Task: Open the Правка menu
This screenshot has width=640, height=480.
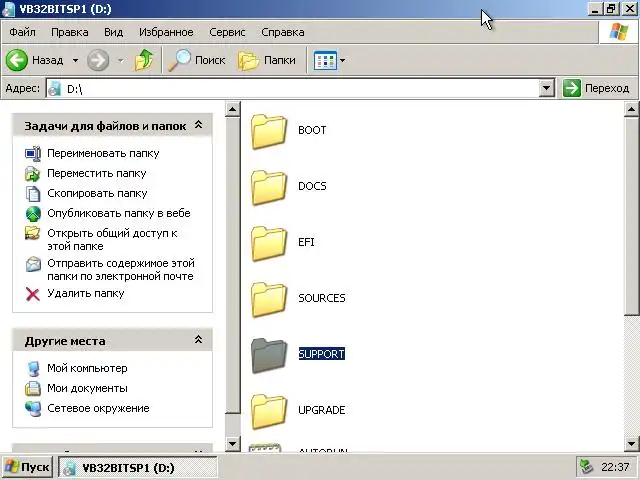Action: [70, 32]
